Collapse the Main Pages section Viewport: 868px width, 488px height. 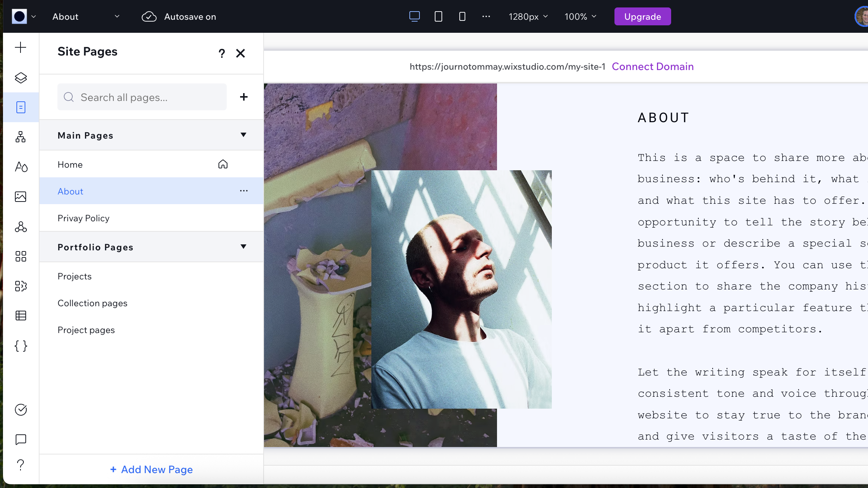coord(243,135)
